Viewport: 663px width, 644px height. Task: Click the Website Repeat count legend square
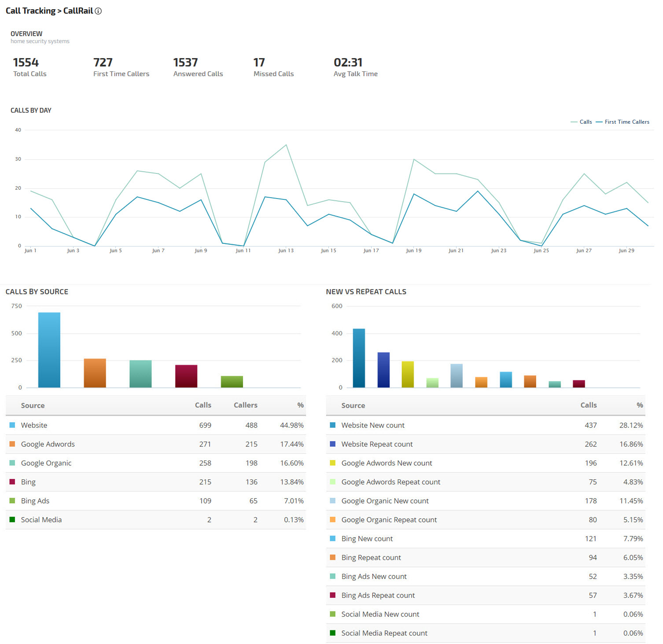333,444
